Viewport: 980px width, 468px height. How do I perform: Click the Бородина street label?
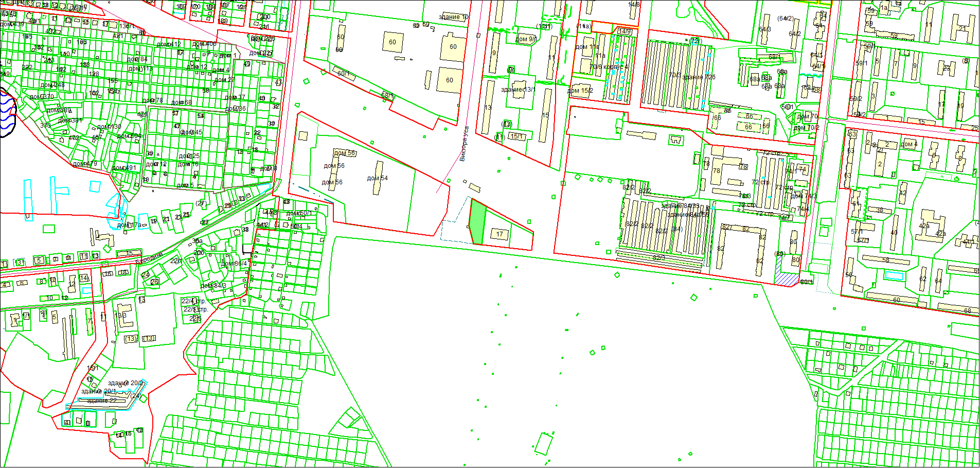(149, 258)
